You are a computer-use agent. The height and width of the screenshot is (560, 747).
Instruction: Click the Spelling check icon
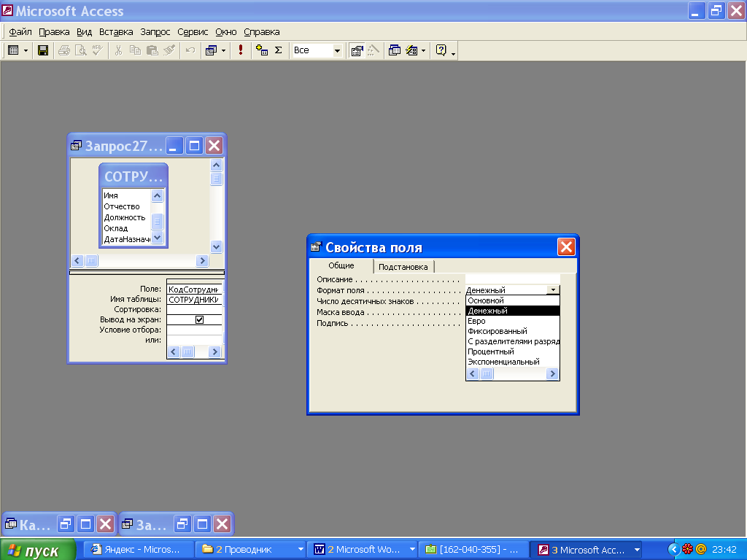pos(97,50)
